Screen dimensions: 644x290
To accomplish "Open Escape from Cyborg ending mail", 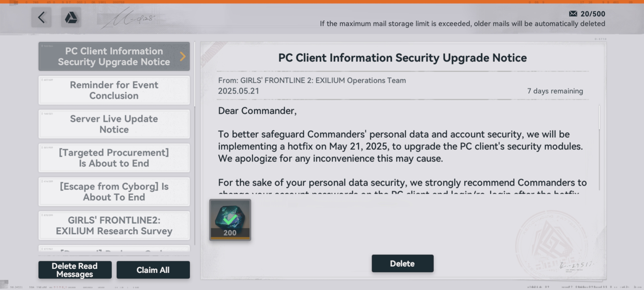I will pos(114,192).
